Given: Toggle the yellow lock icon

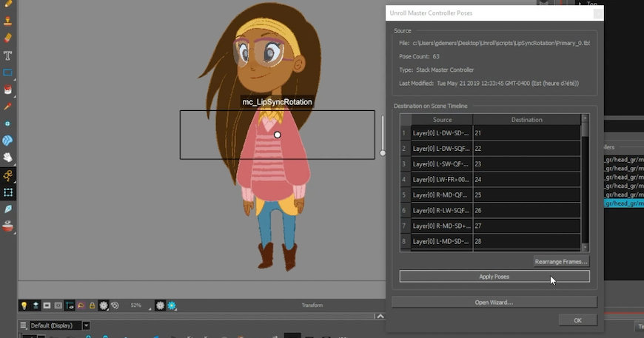Looking at the screenshot, I should [92, 305].
